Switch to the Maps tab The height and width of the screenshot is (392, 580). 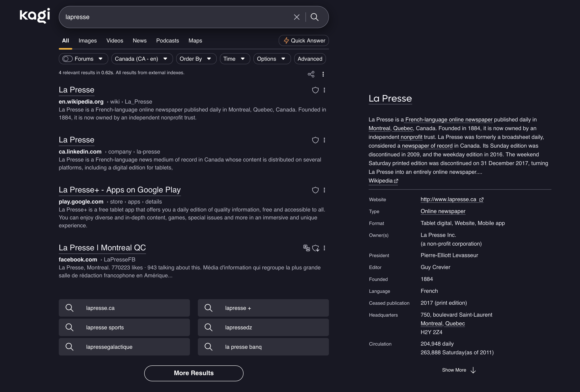195,41
